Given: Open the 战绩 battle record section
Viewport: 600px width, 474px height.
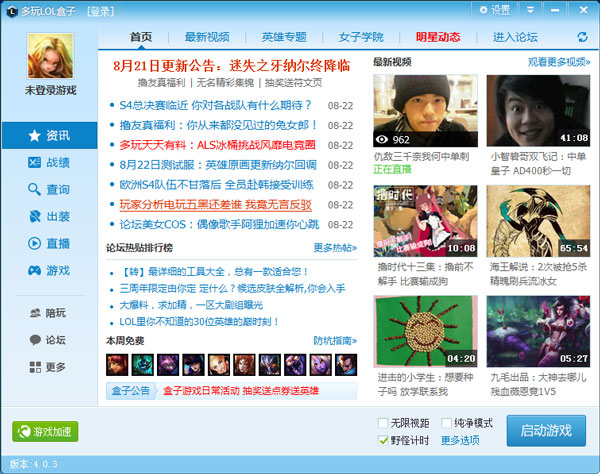Looking at the screenshot, I should point(49,163).
